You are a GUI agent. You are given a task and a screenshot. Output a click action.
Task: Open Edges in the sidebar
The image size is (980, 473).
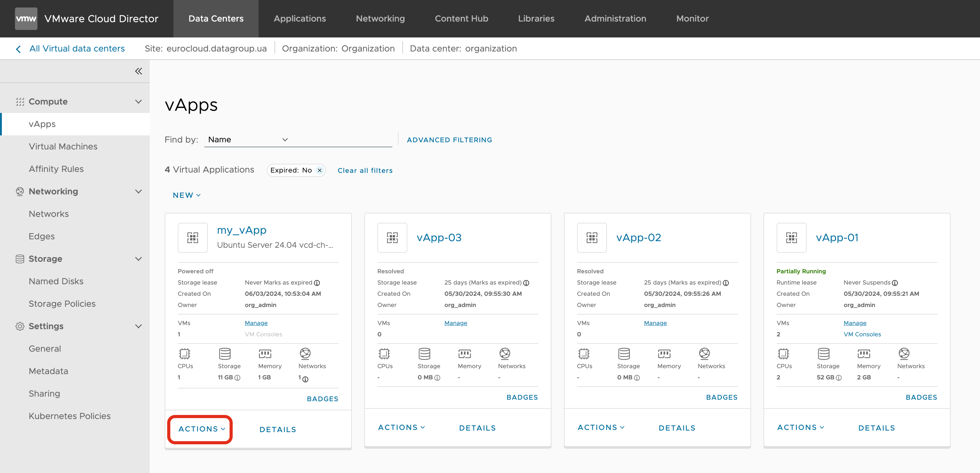[42, 236]
